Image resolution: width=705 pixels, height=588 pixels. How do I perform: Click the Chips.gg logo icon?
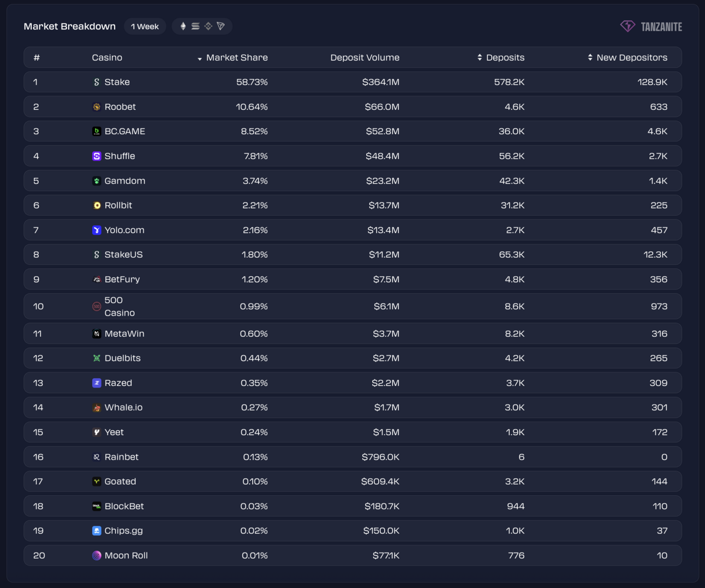click(97, 531)
